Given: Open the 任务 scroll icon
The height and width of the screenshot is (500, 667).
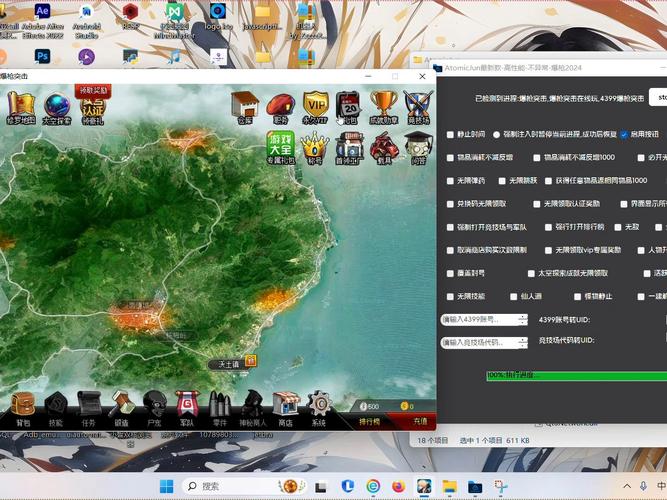Looking at the screenshot, I should [88, 409].
